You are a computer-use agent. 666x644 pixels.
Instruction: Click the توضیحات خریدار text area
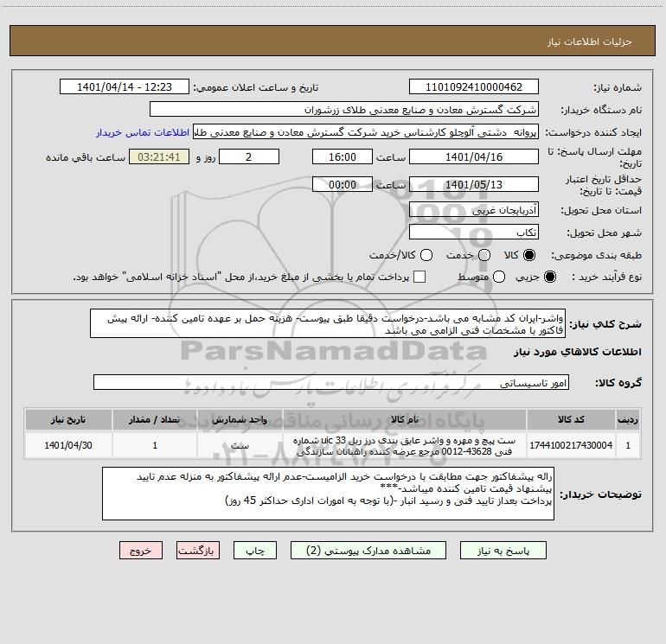point(328,494)
